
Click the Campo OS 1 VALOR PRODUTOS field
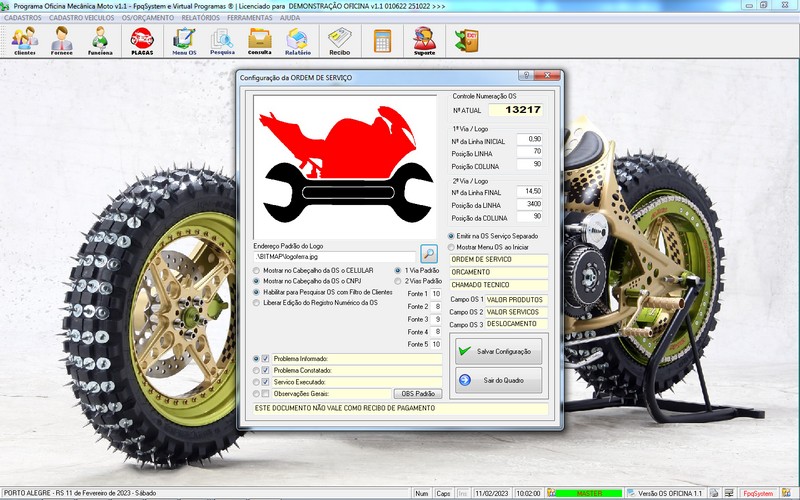tap(516, 300)
